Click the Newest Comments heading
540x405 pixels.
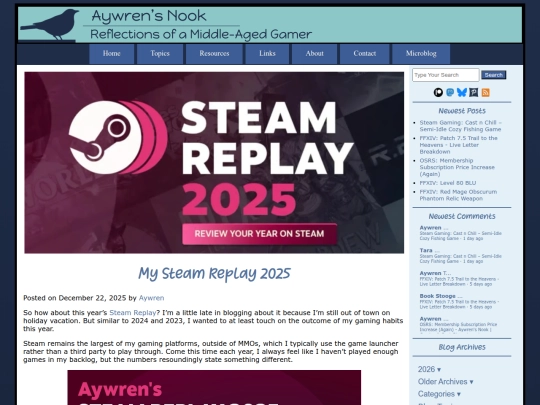(x=462, y=216)
